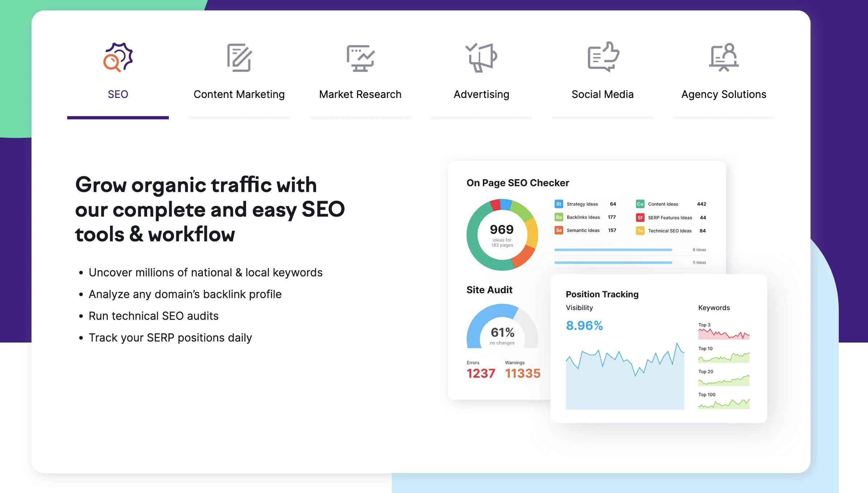Click the Agency Solutions presenter icon
Viewport: 868px width, 493px height.
tap(724, 57)
